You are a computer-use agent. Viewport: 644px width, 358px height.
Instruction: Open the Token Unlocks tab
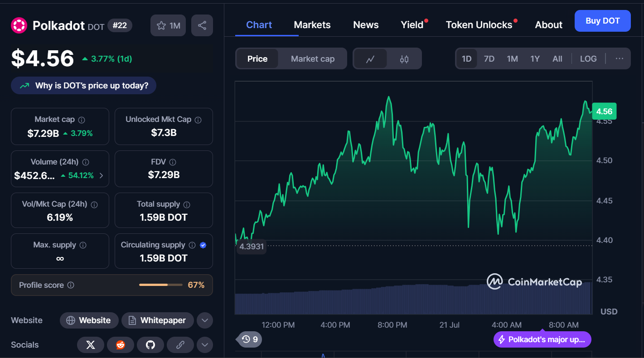479,25
